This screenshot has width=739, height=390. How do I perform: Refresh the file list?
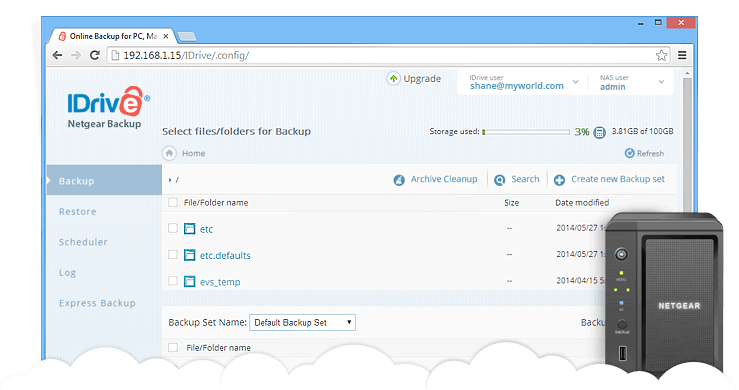(x=650, y=153)
